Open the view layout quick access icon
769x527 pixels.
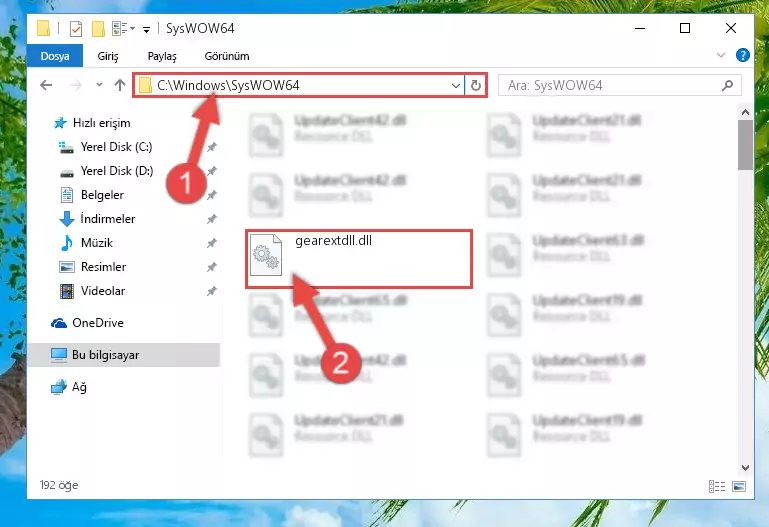point(123,29)
